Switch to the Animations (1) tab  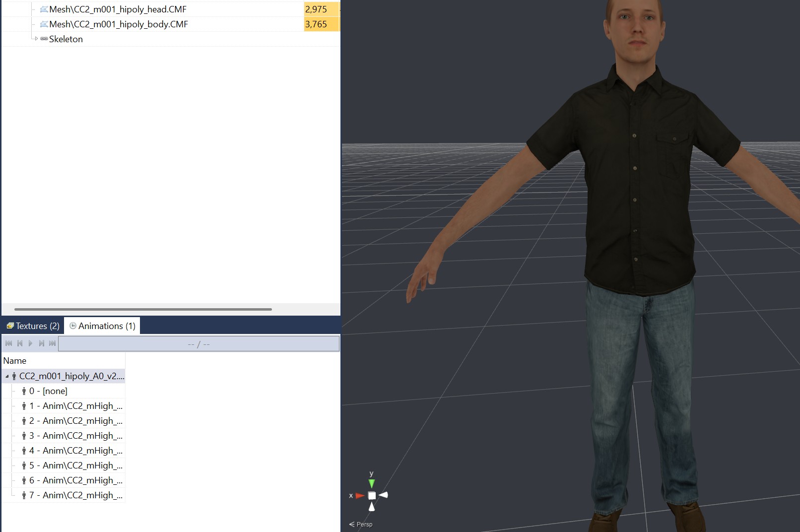(102, 326)
